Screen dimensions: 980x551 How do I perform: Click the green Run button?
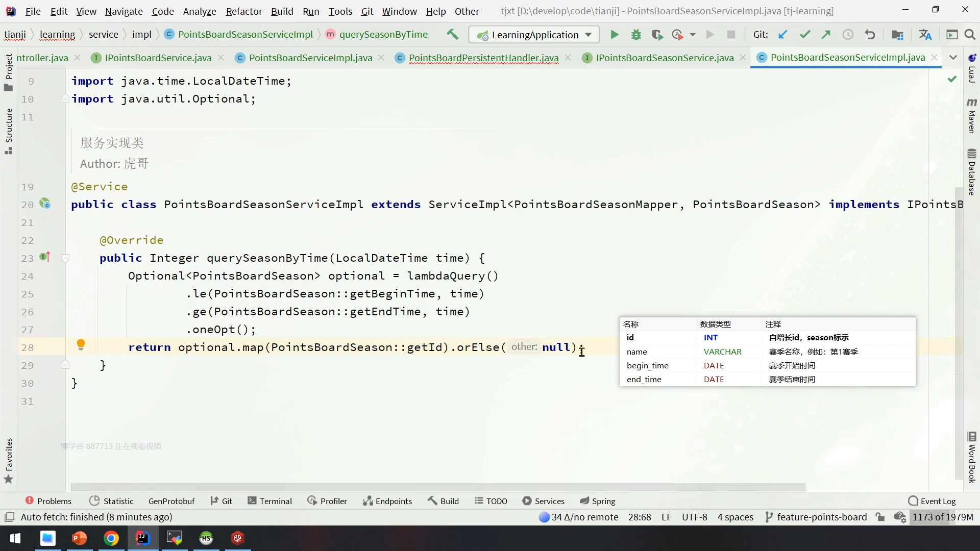tap(614, 35)
